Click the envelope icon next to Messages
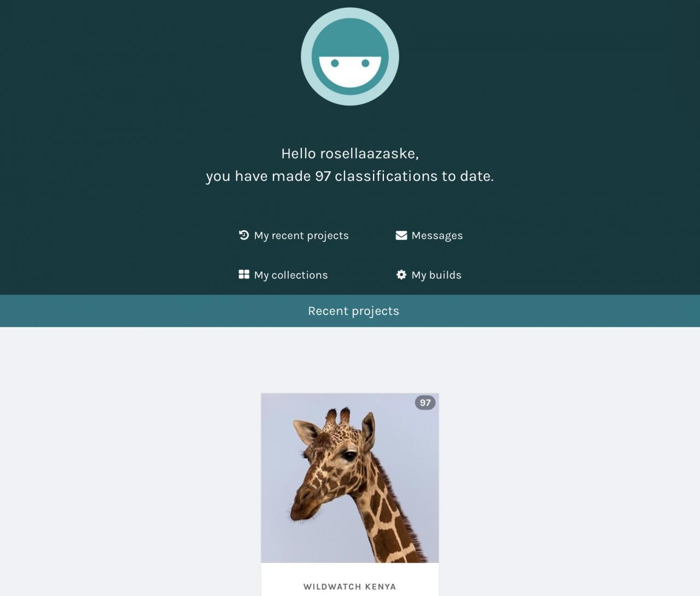 pos(401,235)
